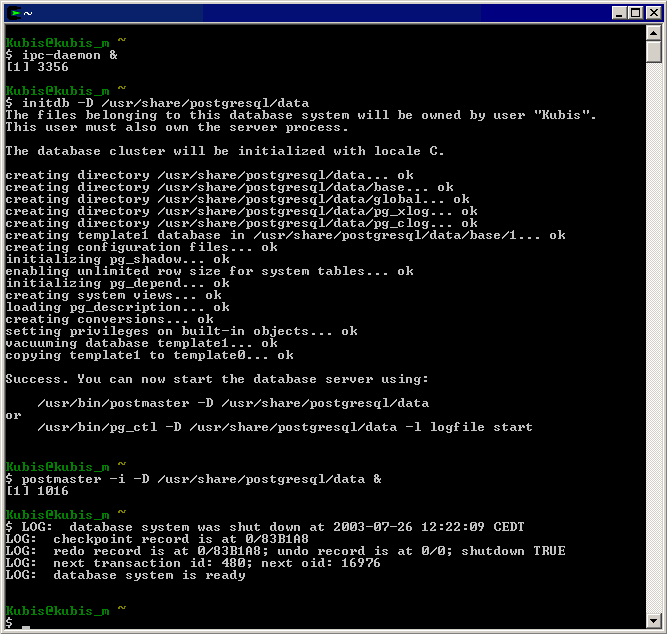667x634 pixels.
Task: Click the terminal icon in the title bar
Action: 15,13
